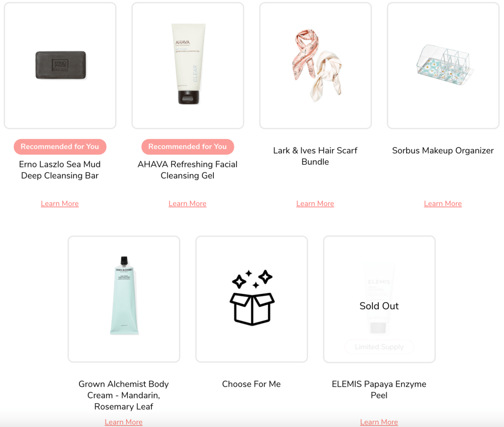
Task: Select the Erno Laszlo soap bar image
Action: coord(61,65)
